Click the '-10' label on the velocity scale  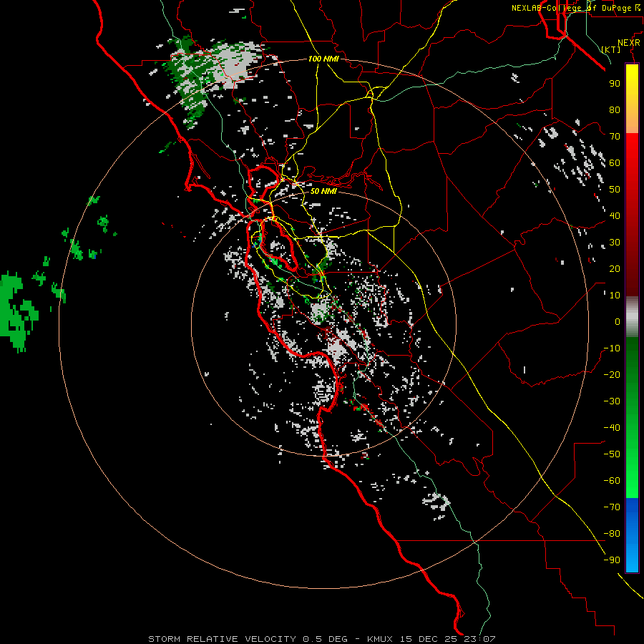[x=612, y=348]
